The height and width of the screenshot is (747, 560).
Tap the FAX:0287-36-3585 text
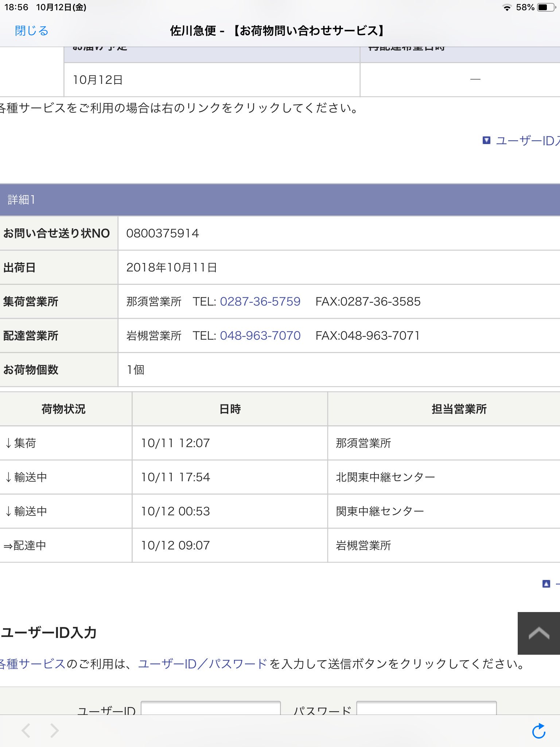(368, 302)
